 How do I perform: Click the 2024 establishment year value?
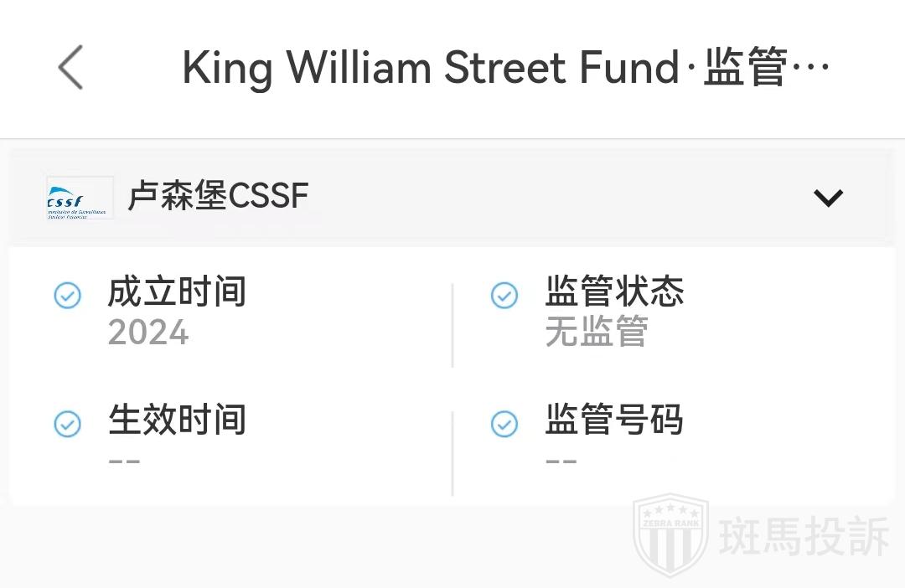[148, 333]
